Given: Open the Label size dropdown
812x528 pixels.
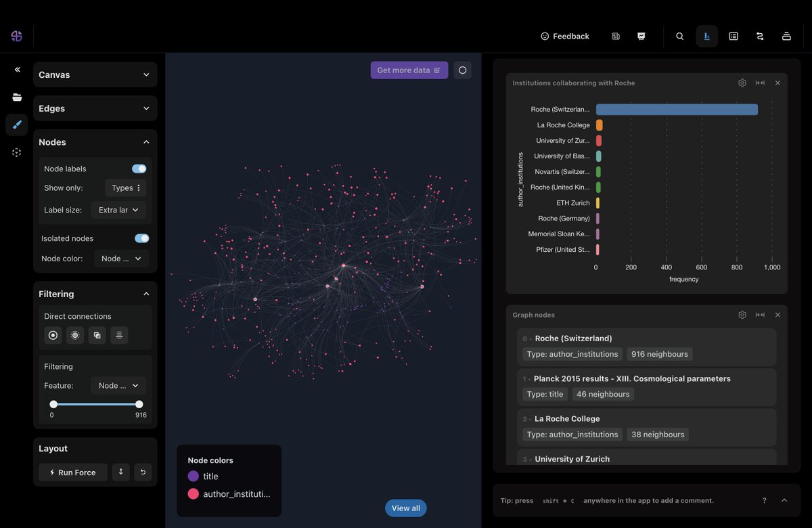Looking at the screenshot, I should pyautogui.click(x=119, y=210).
